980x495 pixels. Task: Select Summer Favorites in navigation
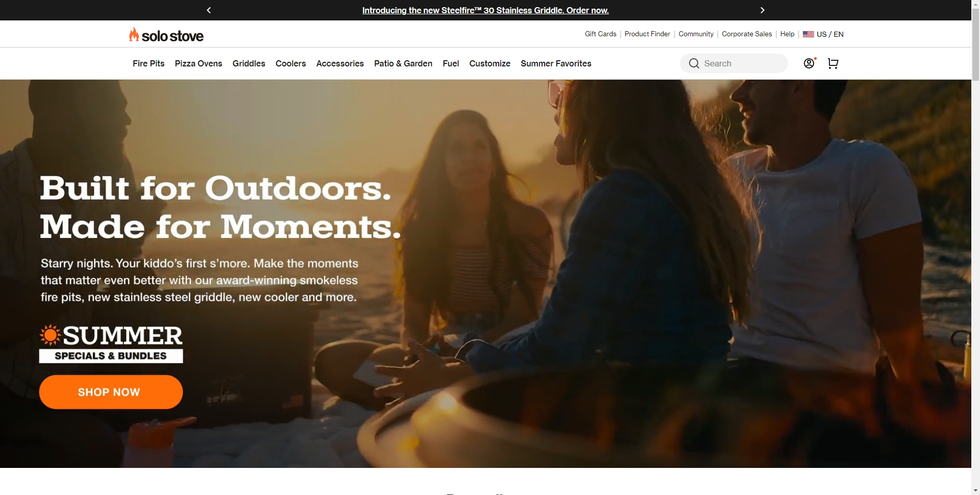tap(556, 63)
